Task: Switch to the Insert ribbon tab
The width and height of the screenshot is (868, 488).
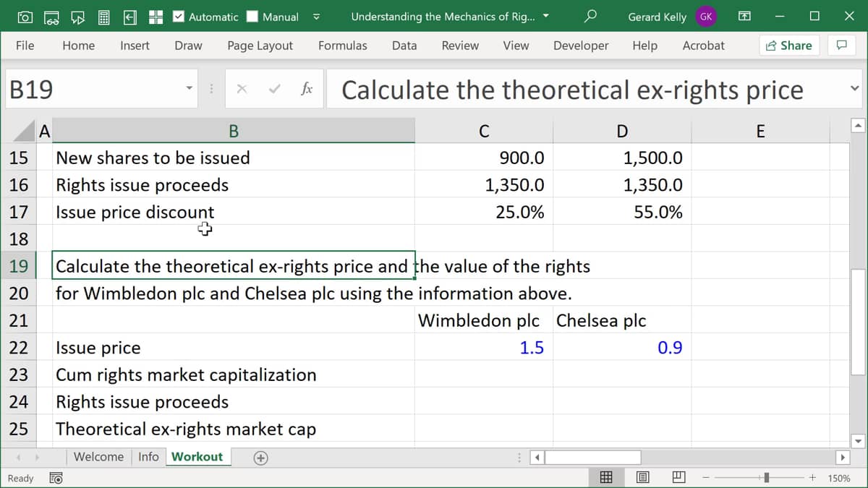Action: click(x=135, y=45)
